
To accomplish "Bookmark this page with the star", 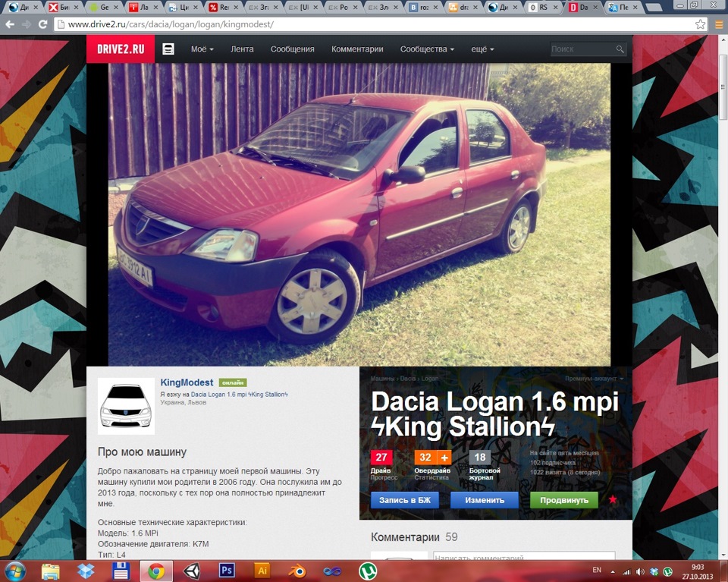I will 700,24.
